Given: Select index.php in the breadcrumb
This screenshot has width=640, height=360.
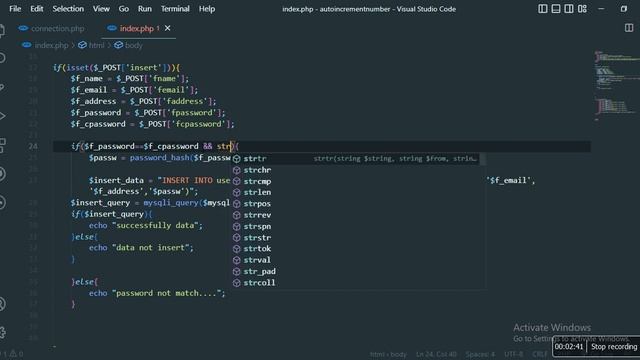Looking at the screenshot, I should click(51, 45).
